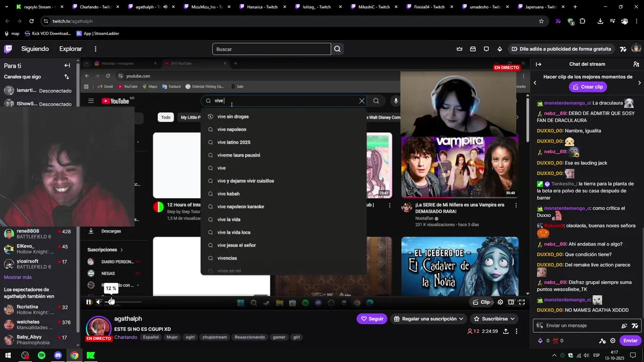
Task: Open Chrome downloads icon
Action: coord(600,21)
